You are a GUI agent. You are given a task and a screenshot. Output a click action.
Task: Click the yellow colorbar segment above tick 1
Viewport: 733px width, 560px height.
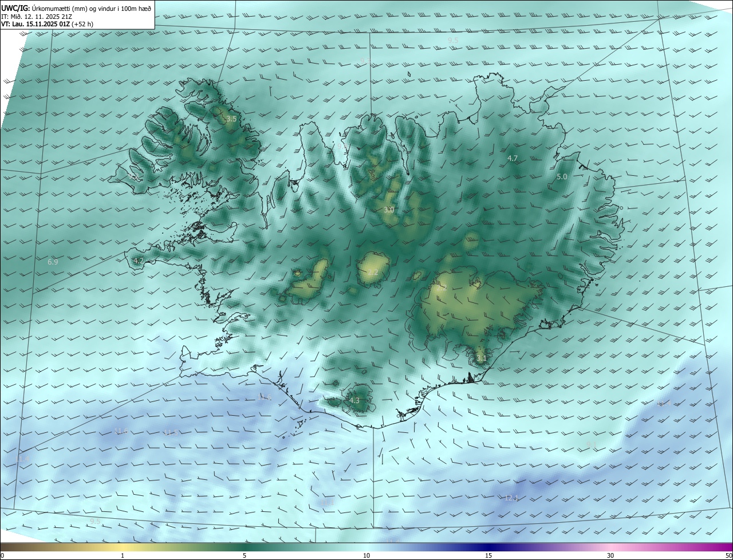click(x=123, y=547)
